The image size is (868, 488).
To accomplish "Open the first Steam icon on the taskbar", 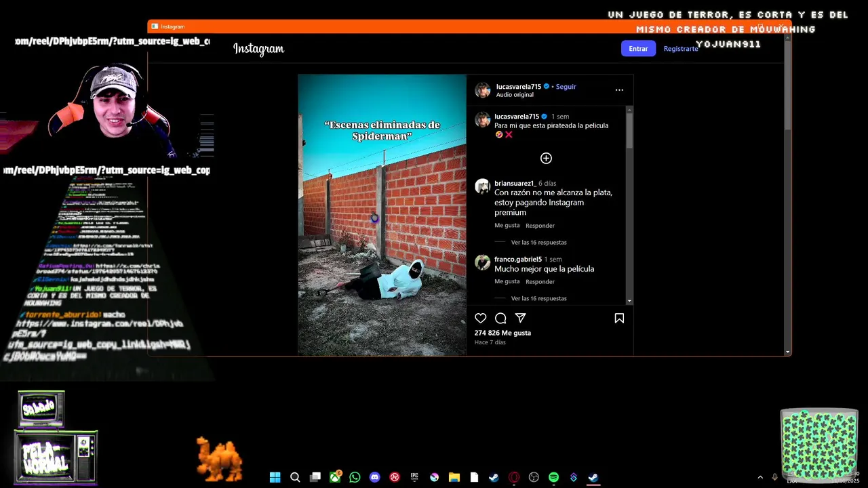I will [494, 477].
